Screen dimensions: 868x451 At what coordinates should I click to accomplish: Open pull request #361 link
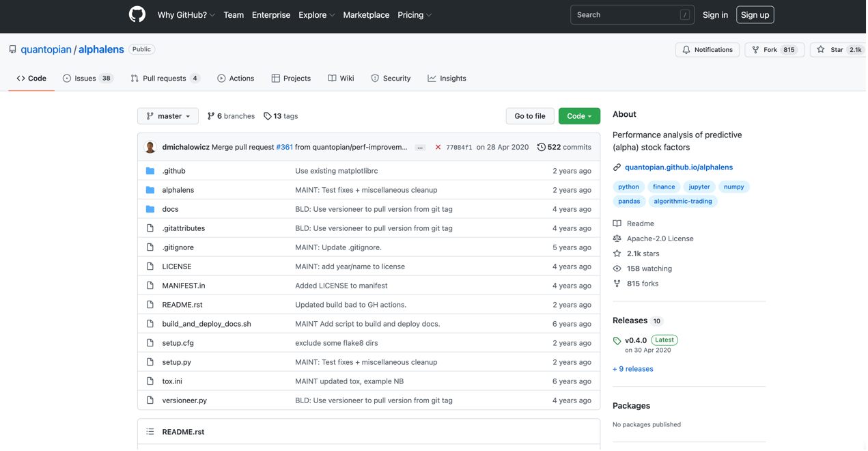(x=284, y=147)
